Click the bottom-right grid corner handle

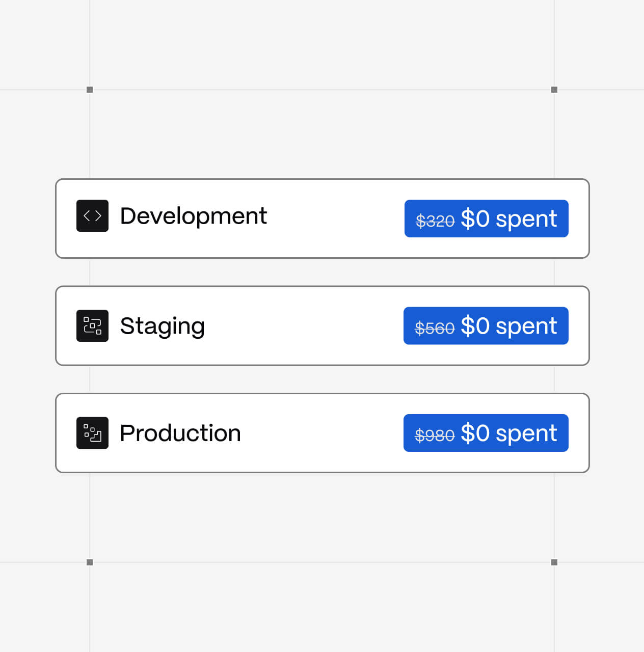tap(554, 562)
